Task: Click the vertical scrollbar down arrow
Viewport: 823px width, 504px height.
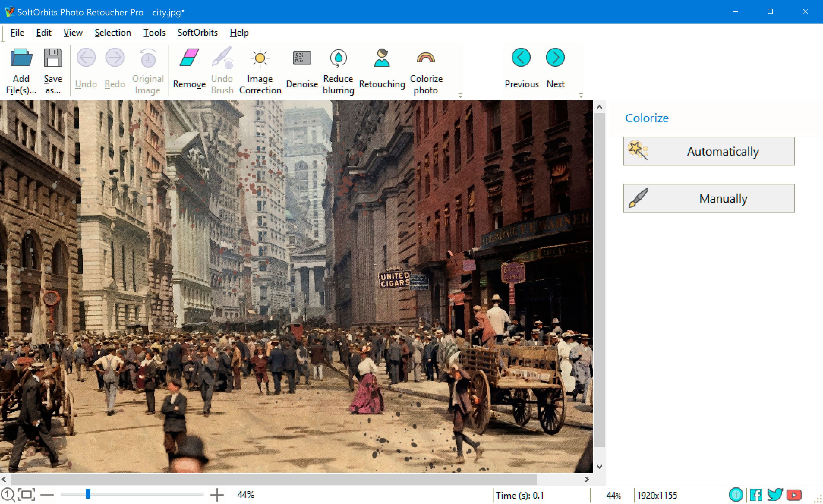Action: click(x=599, y=467)
